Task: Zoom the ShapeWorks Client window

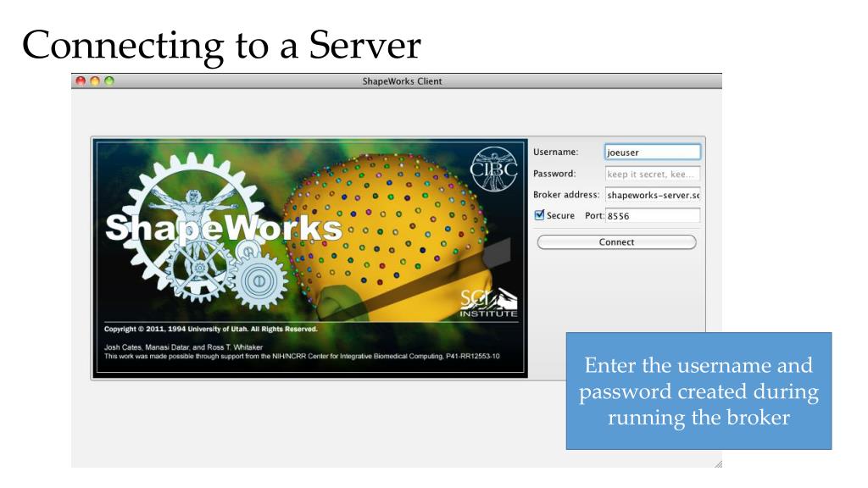Action: [x=109, y=80]
